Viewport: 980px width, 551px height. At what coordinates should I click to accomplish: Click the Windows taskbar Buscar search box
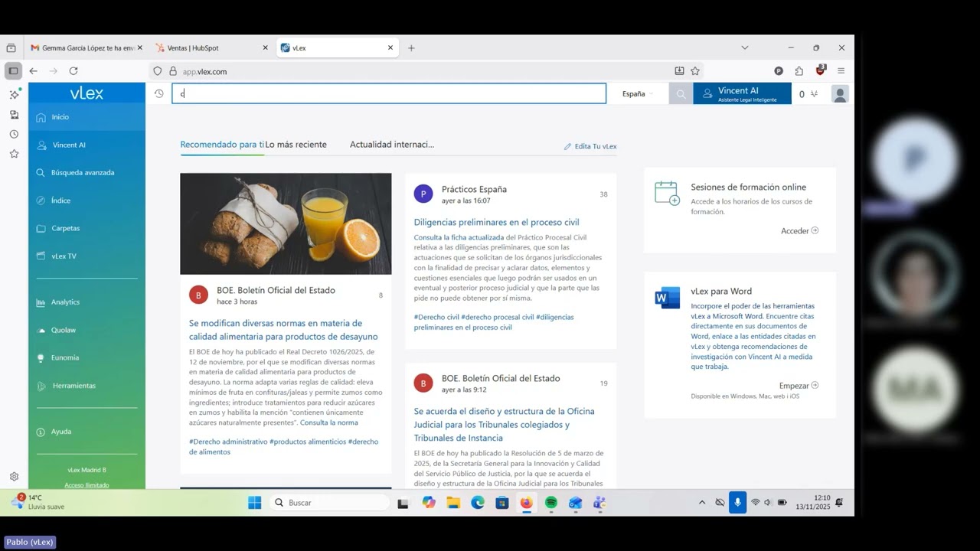[329, 503]
